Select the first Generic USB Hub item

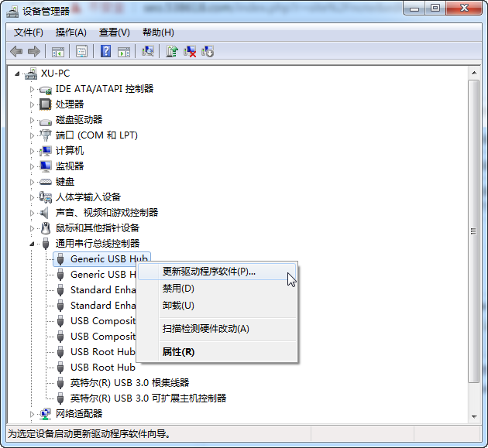[x=101, y=259]
